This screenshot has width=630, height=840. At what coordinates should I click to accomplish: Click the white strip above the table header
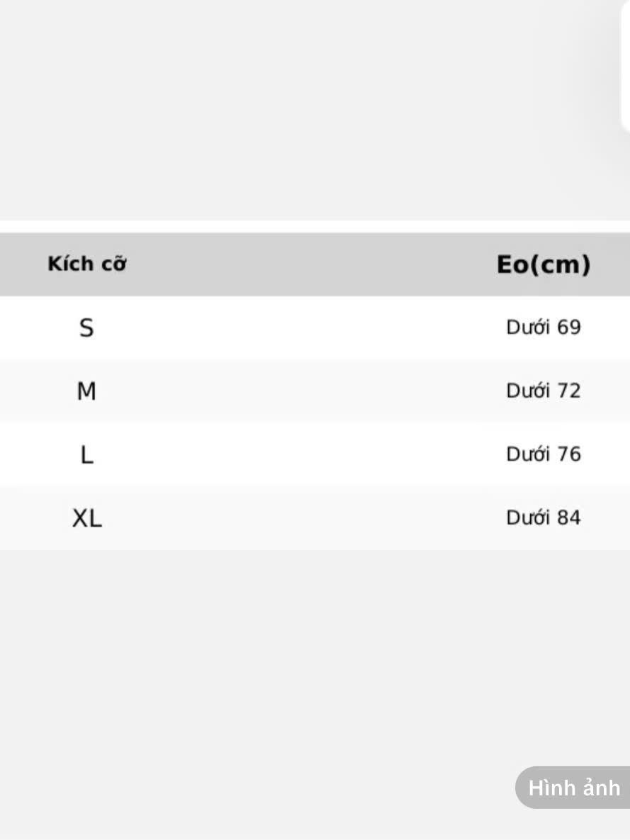(x=305, y=226)
